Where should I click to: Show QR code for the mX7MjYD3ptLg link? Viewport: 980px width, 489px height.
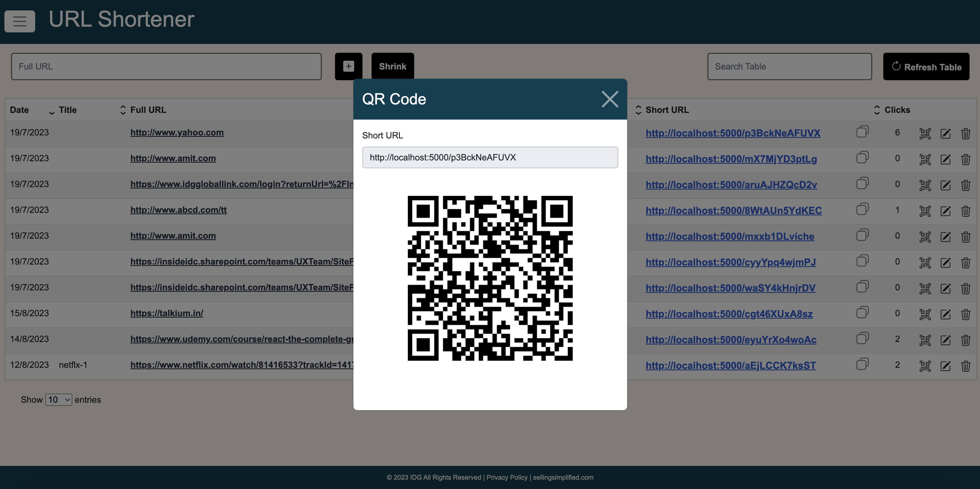point(925,159)
